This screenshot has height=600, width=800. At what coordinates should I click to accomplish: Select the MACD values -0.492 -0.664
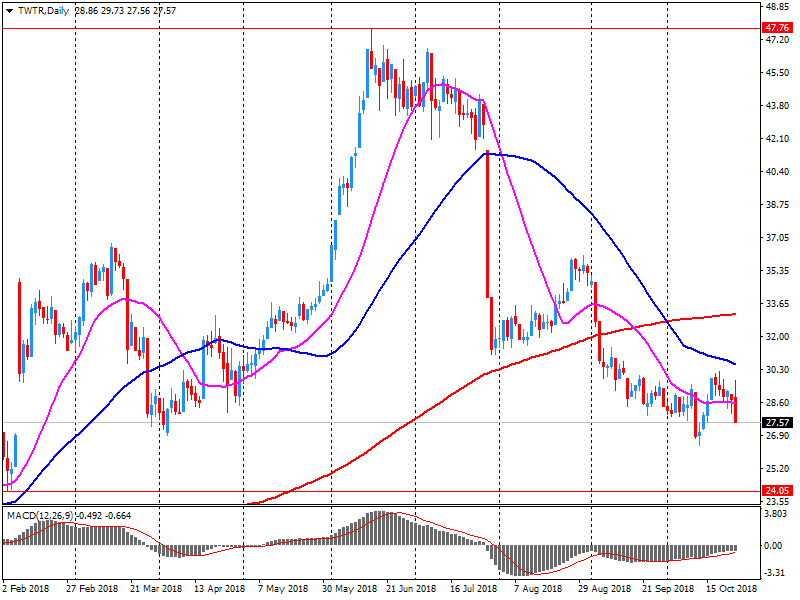(104, 515)
